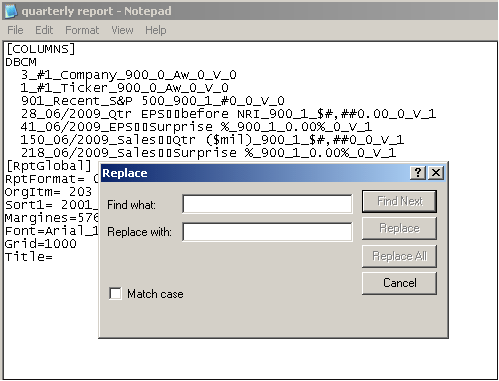Image resolution: width=499 pixels, height=381 pixels.
Task: Enable the Match case checkbox
Action: (x=115, y=294)
